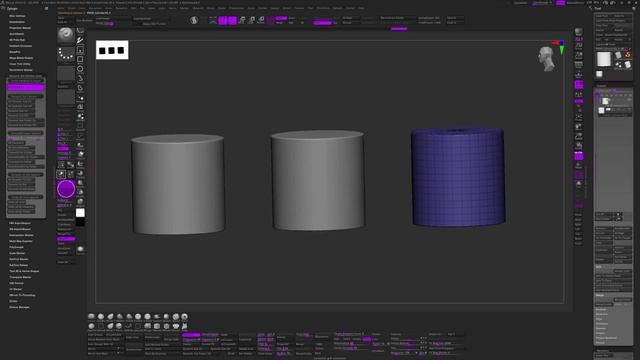This screenshot has height=360, width=640.
Task: Open the material sphere icon below swatches
Action: click(x=80, y=249)
